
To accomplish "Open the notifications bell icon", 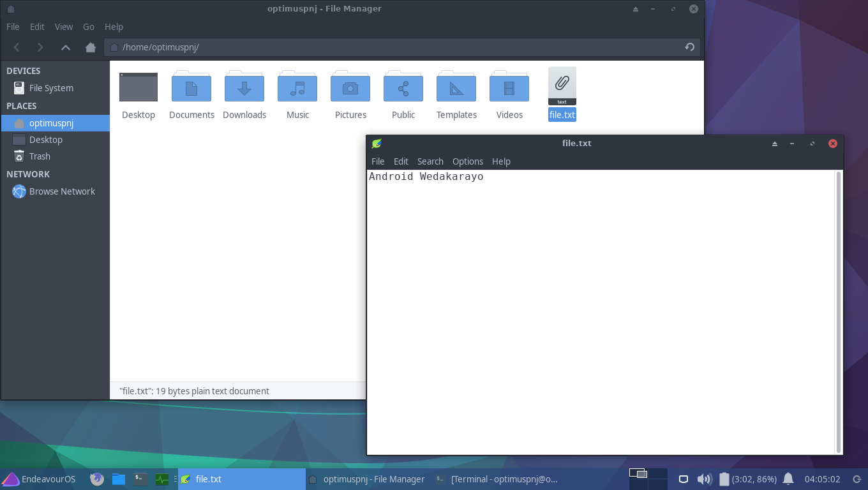I will coord(789,479).
